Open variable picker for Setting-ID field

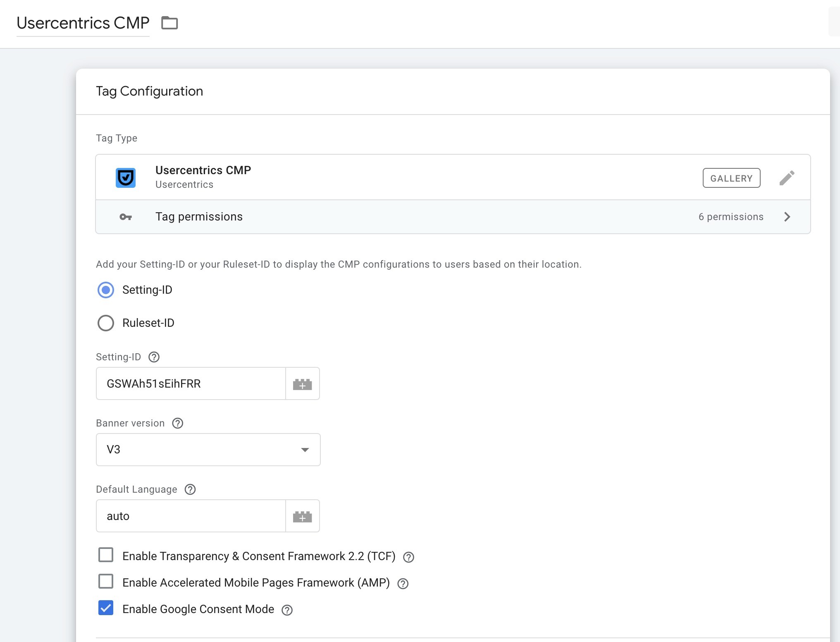click(303, 383)
